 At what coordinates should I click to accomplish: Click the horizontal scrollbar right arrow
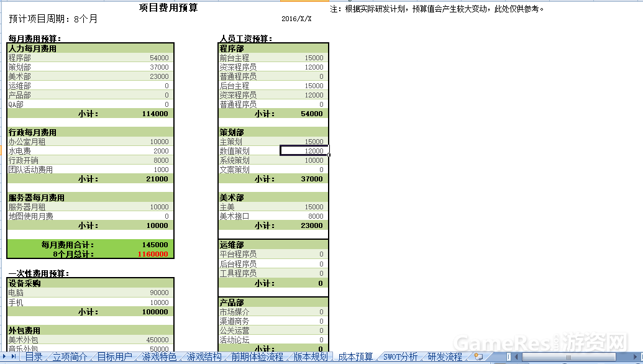(x=636, y=357)
